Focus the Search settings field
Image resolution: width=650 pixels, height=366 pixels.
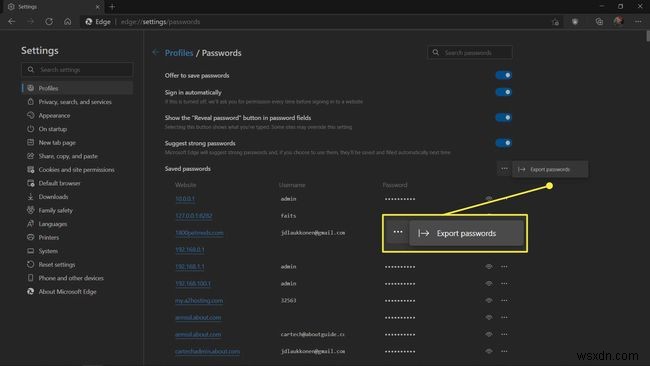pyautogui.click(x=77, y=69)
